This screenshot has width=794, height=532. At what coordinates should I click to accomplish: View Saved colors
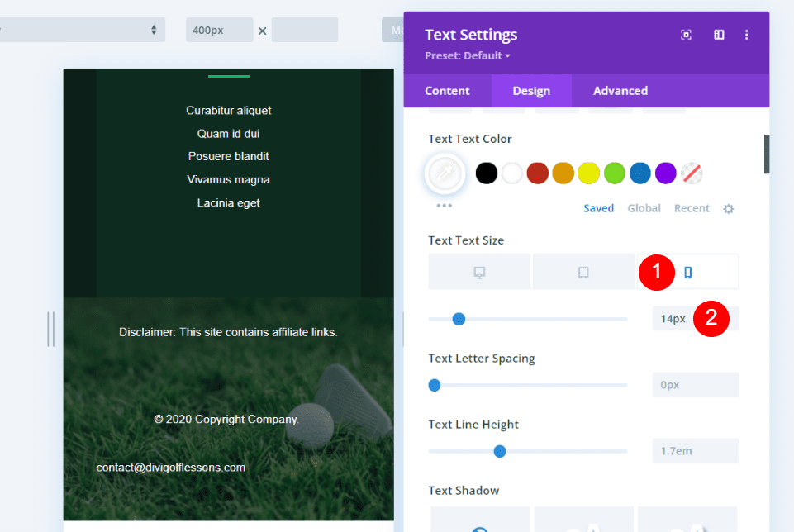598,208
